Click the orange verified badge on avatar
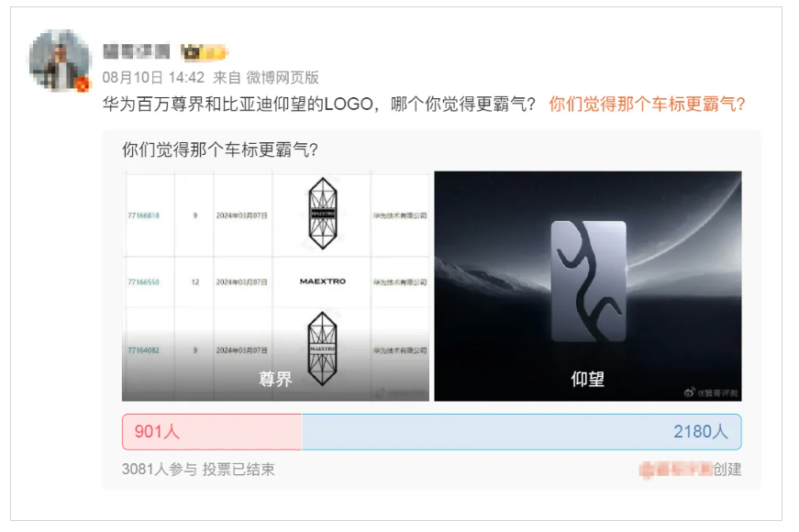 pos(82,84)
